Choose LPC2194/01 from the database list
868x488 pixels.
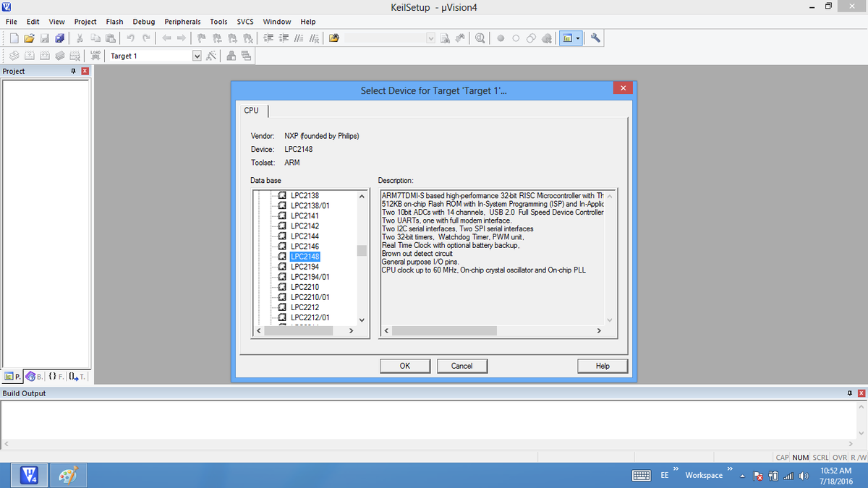coord(310,277)
